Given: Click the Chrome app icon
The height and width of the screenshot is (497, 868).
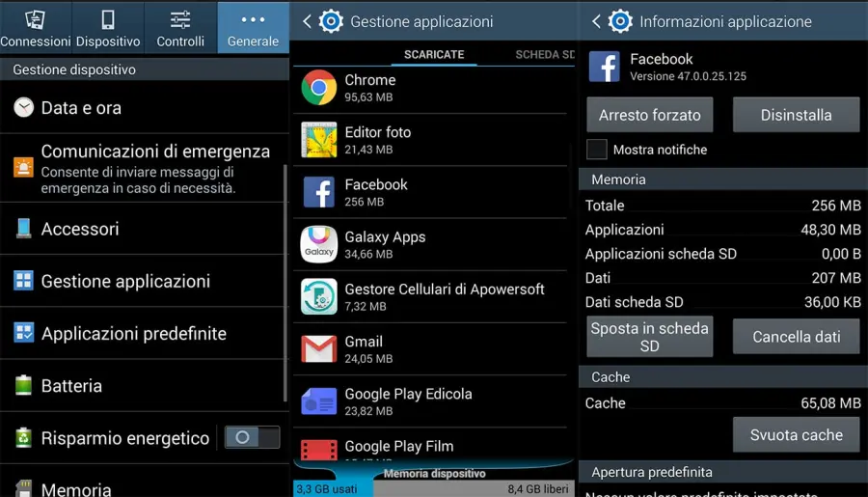Looking at the screenshot, I should click(319, 88).
